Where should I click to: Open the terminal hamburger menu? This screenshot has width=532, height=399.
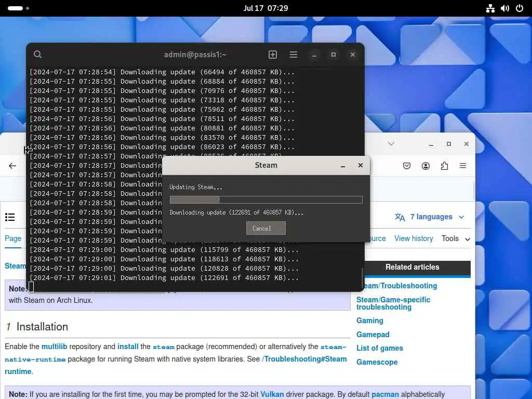click(294, 55)
